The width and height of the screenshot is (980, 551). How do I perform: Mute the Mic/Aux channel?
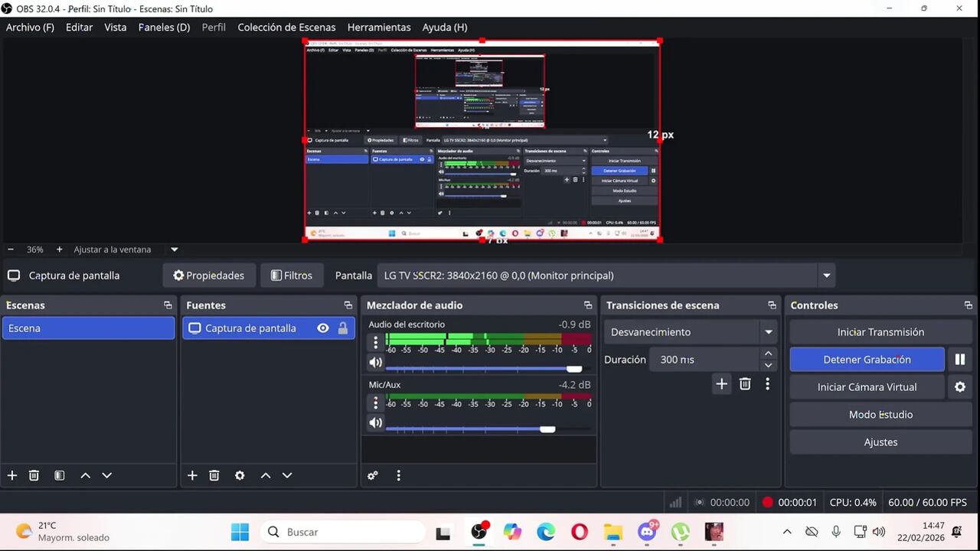pos(375,422)
